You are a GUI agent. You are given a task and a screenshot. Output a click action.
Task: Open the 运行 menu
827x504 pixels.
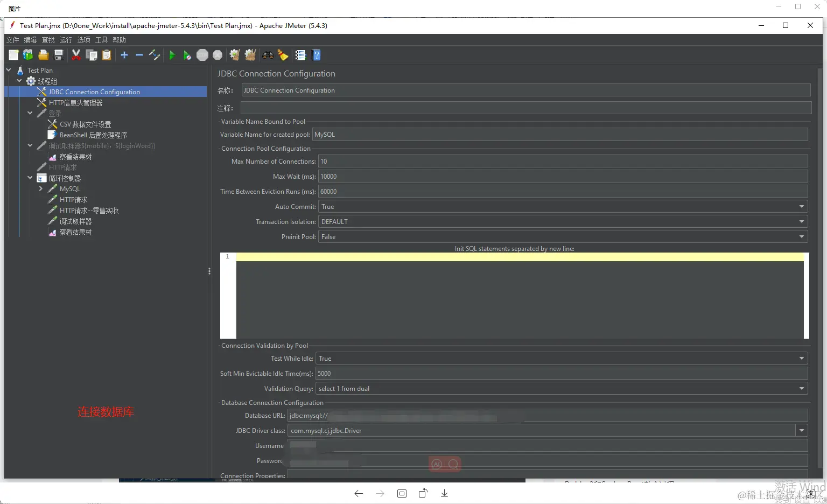tap(66, 40)
